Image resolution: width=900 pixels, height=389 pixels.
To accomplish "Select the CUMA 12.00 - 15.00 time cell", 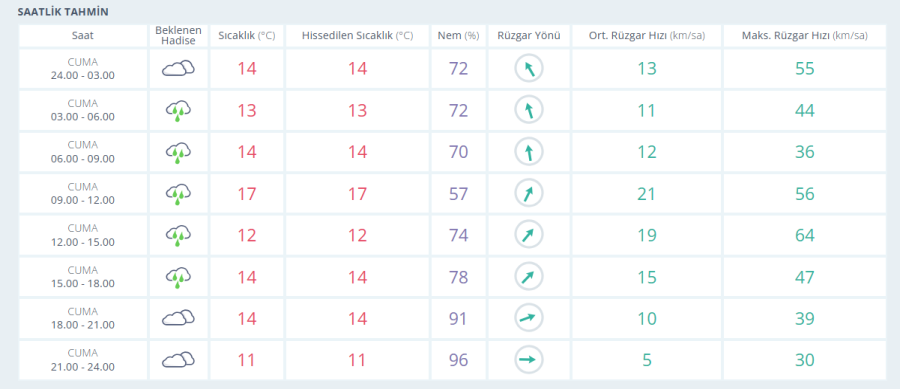I will 83,236.
